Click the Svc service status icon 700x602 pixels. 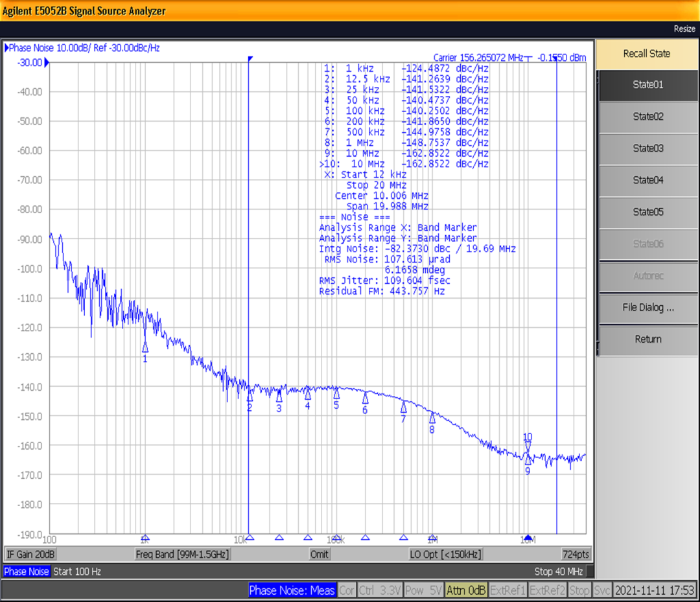coord(601,590)
